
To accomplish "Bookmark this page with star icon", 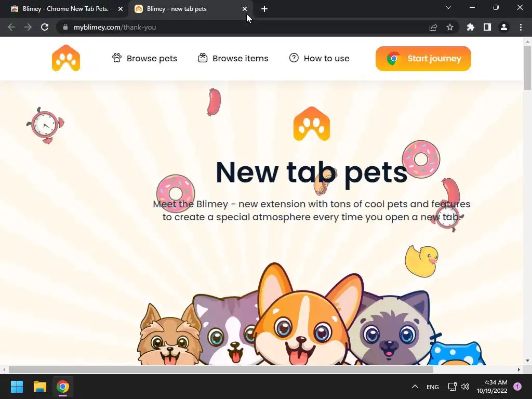I will (x=450, y=27).
